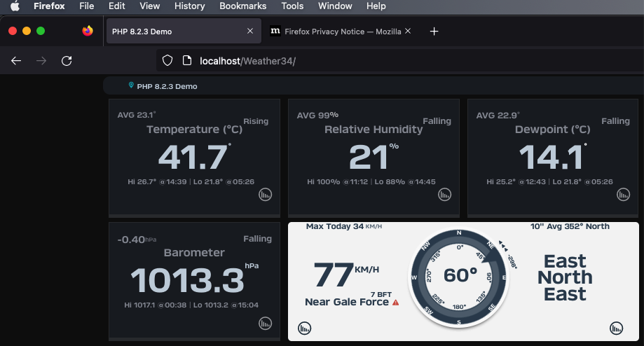The image size is (644, 346).
Task: Open the Window menu
Action: coord(335,6)
